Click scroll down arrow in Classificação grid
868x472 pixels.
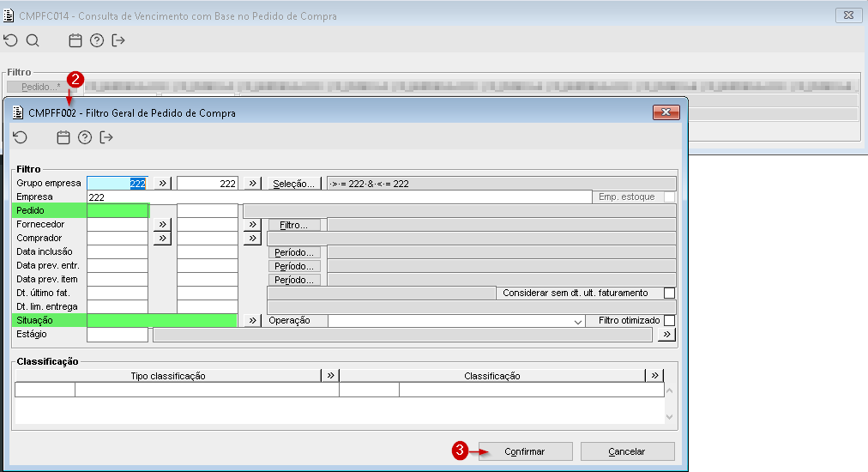[x=669, y=417]
